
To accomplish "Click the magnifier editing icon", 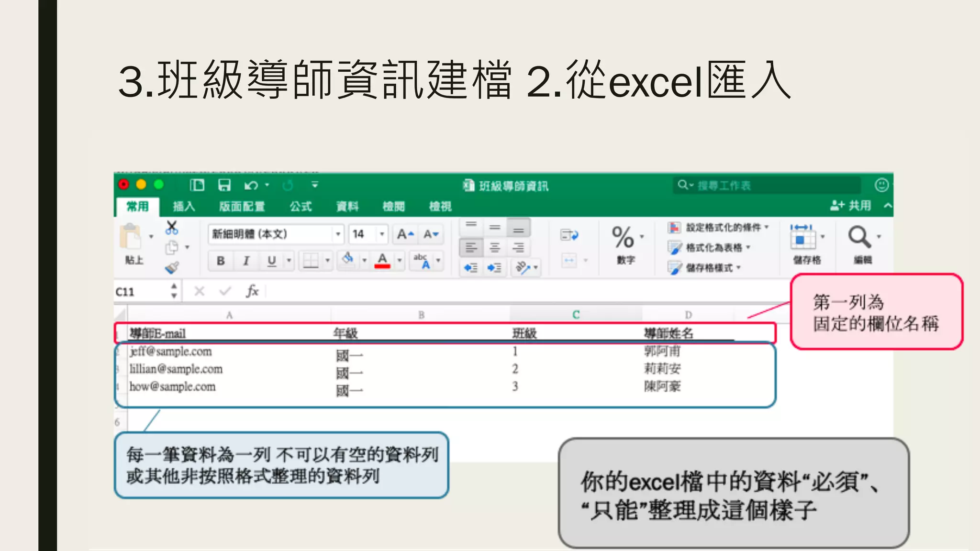I will pos(859,237).
